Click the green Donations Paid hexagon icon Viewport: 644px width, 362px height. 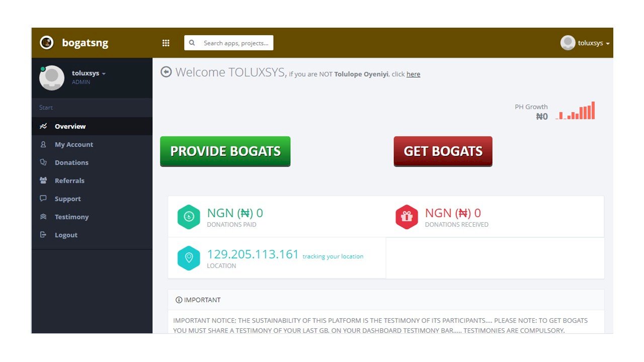(189, 217)
